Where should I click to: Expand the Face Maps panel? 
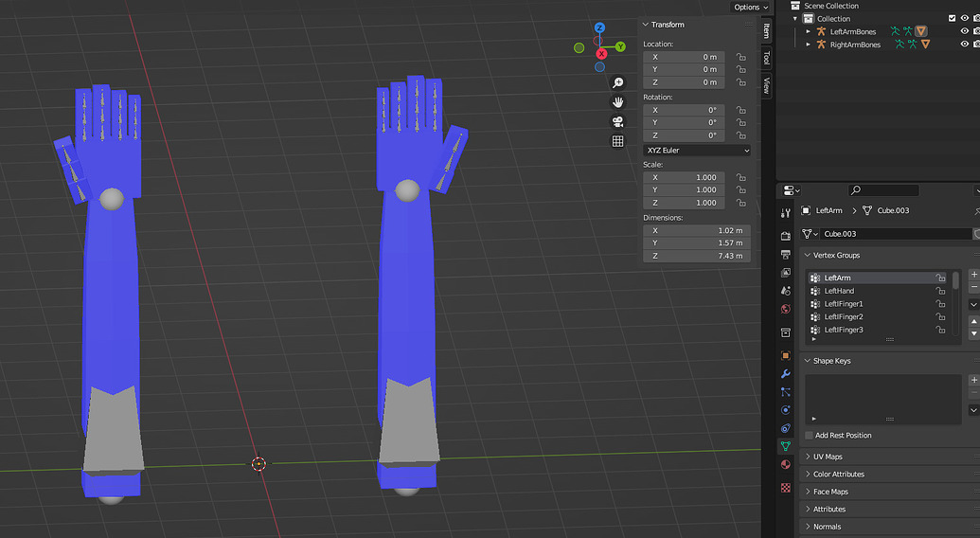(x=808, y=492)
